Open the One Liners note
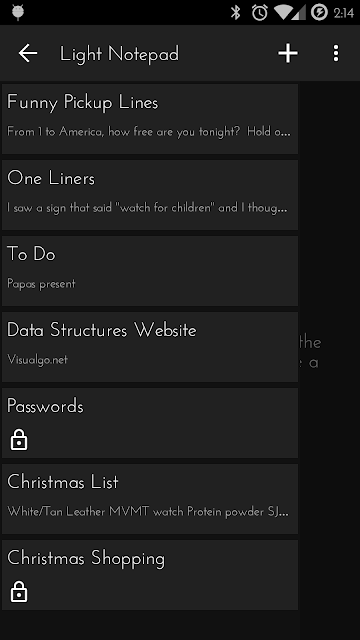The width and height of the screenshot is (360, 640). click(x=150, y=195)
